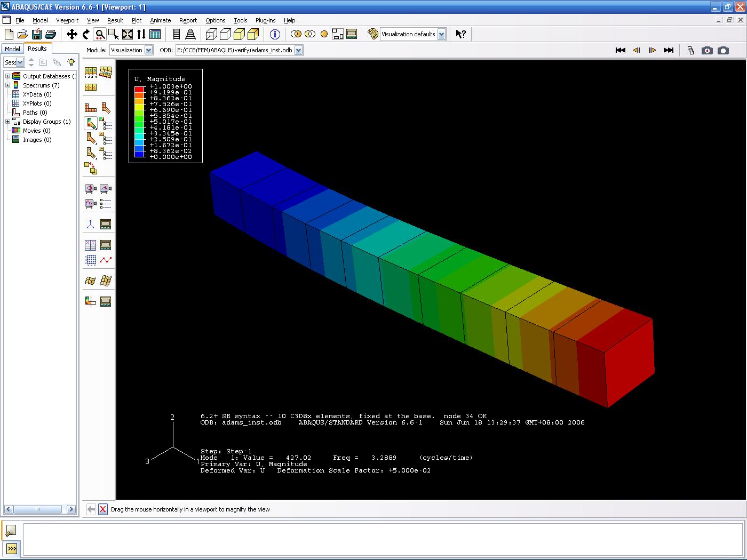This screenshot has height=560, width=747.
Task: Click the Cycle Views up-down arrows icon
Action: 141,35
